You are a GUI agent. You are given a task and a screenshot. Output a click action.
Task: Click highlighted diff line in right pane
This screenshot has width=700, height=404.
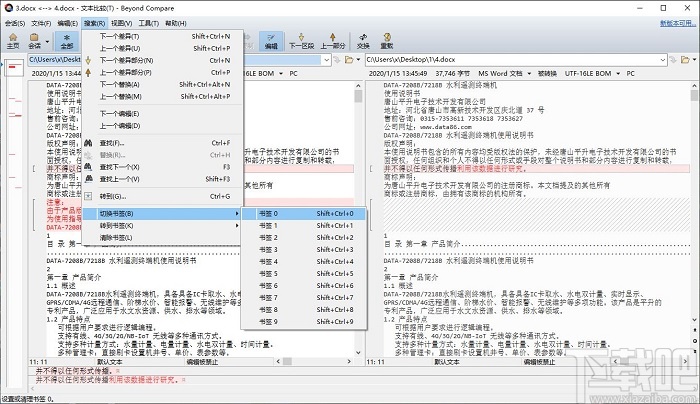coord(537,169)
